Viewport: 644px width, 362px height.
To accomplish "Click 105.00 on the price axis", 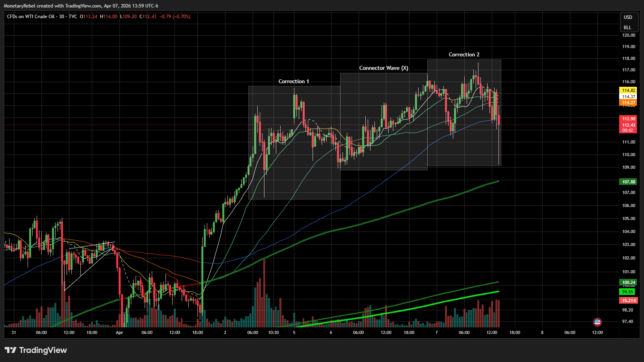I will click(x=629, y=218).
